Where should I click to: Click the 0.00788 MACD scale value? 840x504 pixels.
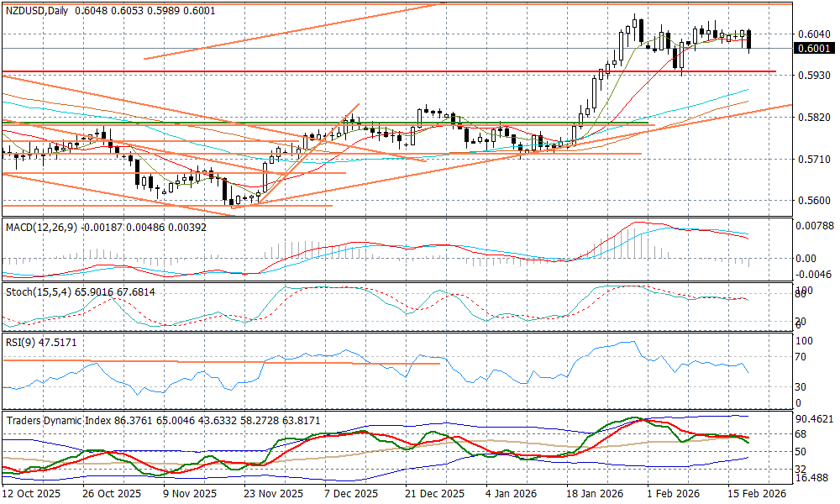(x=813, y=225)
